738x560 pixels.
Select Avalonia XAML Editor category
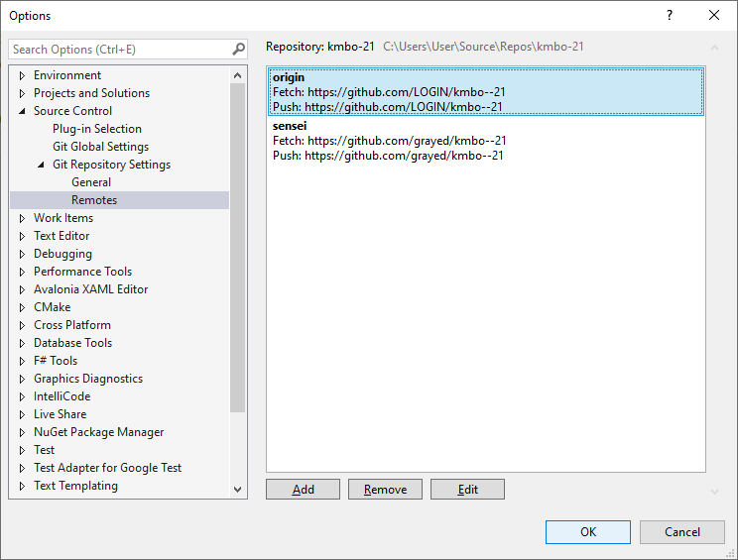tap(90, 289)
